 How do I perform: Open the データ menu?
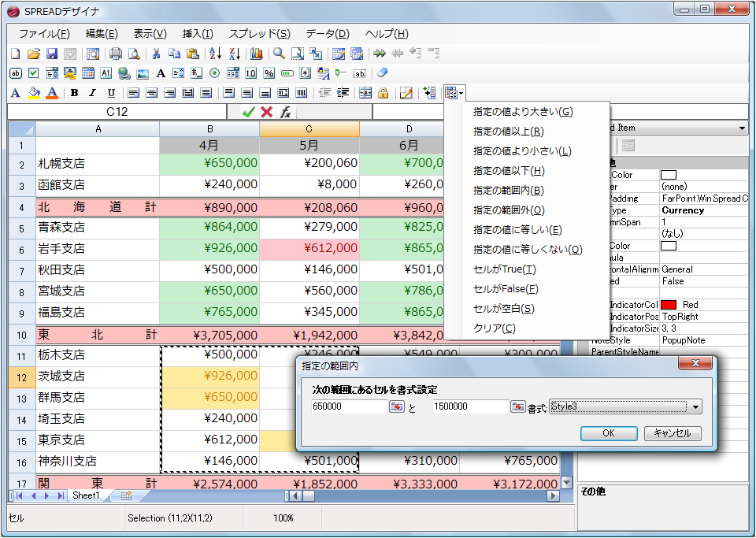(x=327, y=35)
